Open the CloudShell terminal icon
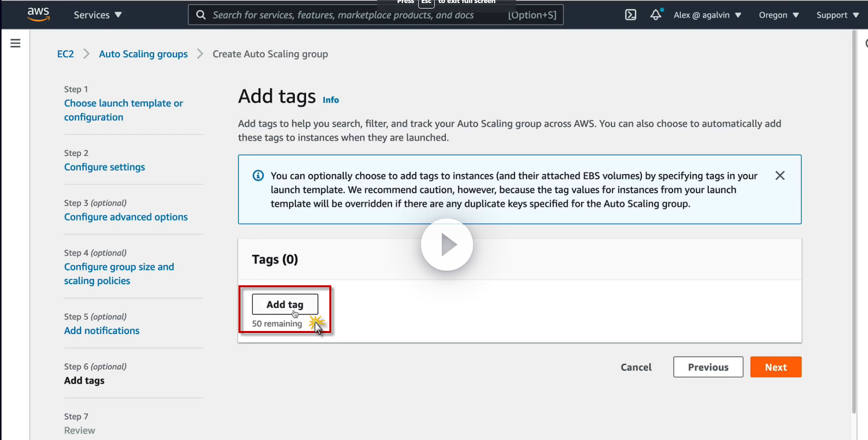This screenshot has height=440, width=868. pos(631,15)
